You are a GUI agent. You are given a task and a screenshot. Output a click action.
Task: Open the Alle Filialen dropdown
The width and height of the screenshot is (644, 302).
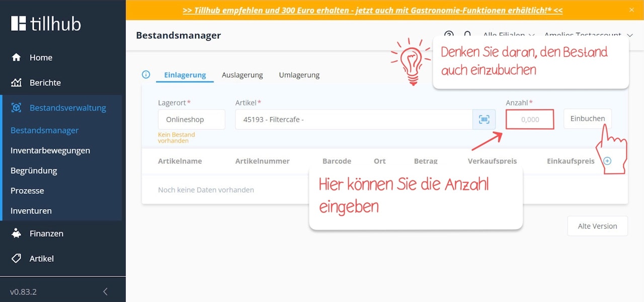pyautogui.click(x=508, y=35)
